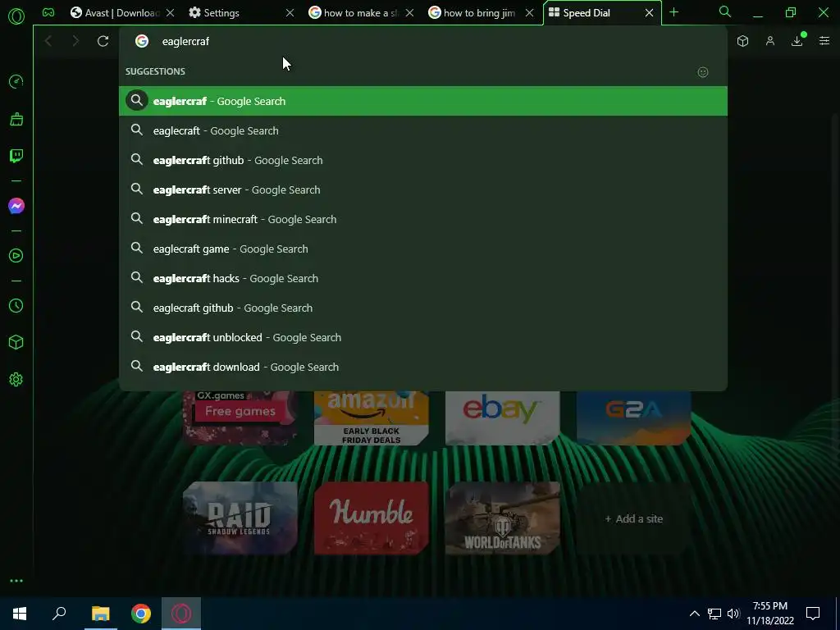Open Twitch panel in sidebar
This screenshot has height=630, width=840.
click(16, 156)
